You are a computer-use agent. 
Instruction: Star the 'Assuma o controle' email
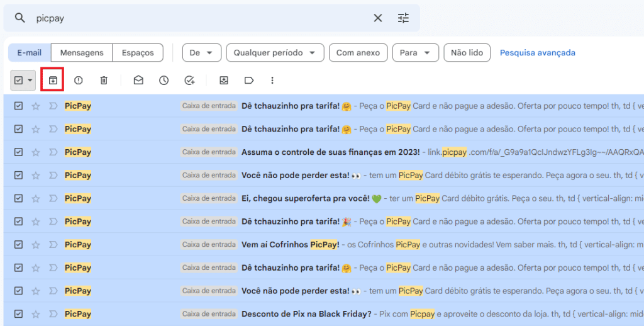[x=36, y=152]
